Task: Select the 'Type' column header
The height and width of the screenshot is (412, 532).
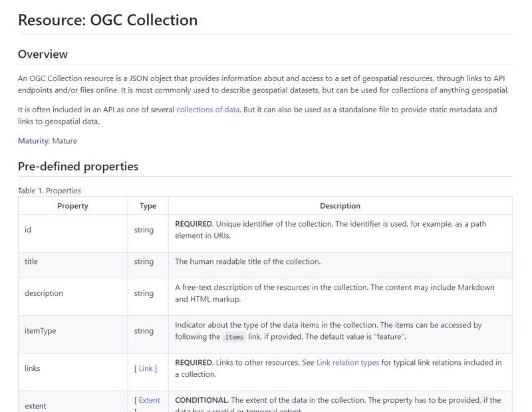Action: [148, 206]
